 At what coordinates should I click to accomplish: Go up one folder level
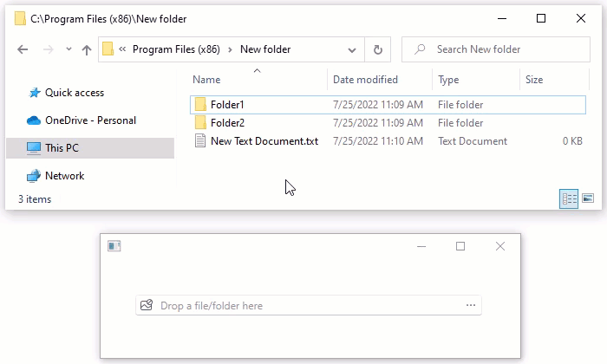click(87, 49)
